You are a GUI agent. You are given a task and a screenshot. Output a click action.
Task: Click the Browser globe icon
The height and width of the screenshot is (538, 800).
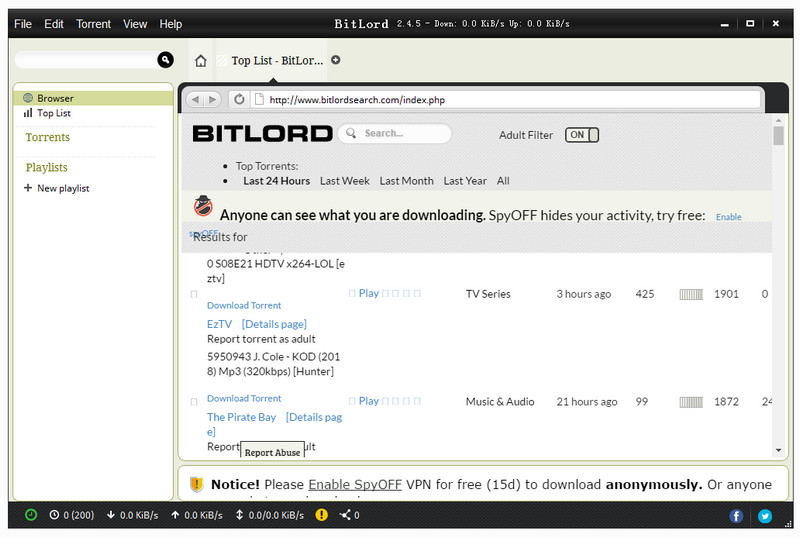[x=28, y=97]
